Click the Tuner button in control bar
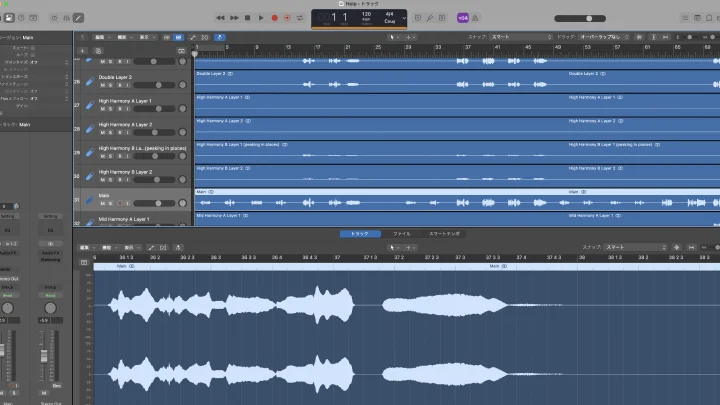 pyautogui.click(x=430, y=18)
